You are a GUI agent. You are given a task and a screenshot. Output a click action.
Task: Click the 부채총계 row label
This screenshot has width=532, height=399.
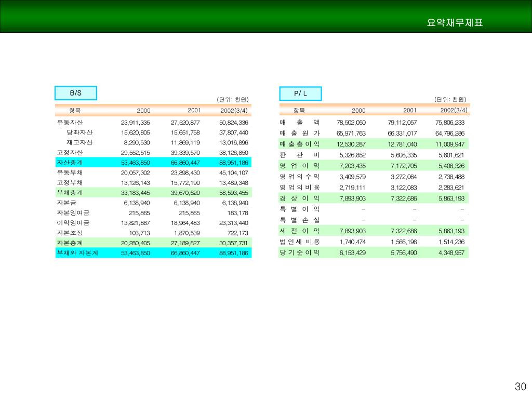tap(70, 193)
